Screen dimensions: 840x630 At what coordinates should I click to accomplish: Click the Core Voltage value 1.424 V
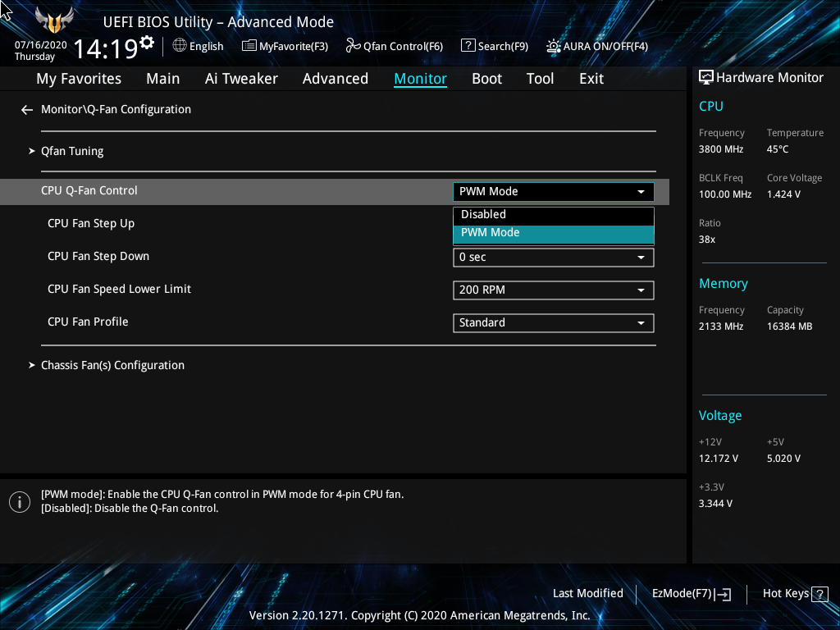point(783,194)
